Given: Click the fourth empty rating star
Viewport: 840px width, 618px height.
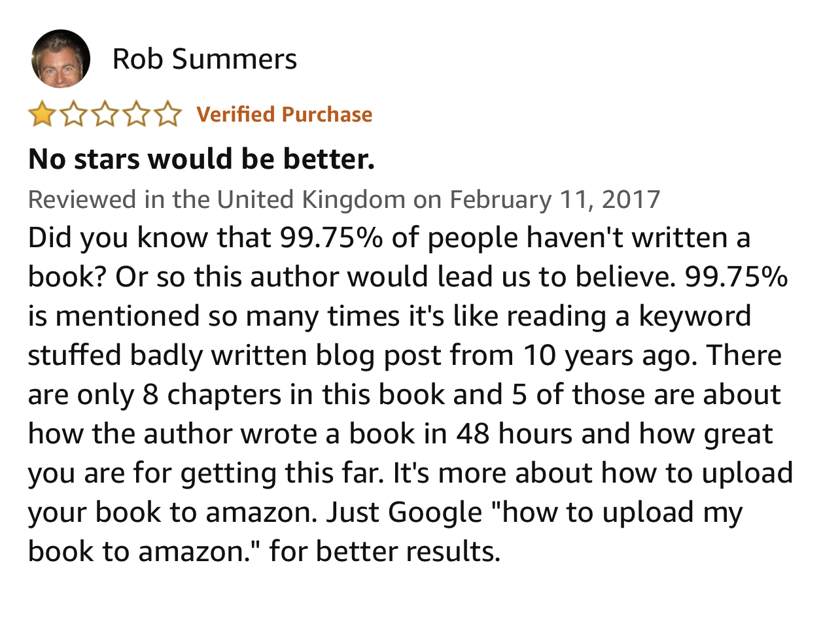Looking at the screenshot, I should [x=135, y=114].
